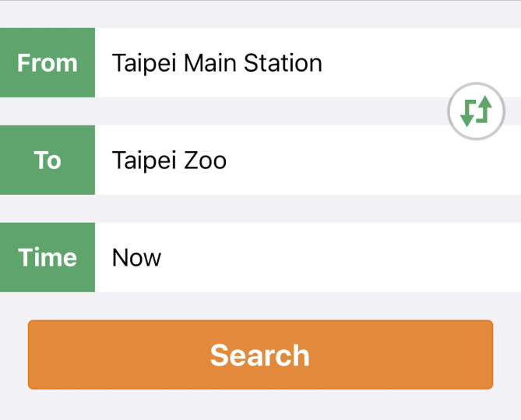Image resolution: width=521 pixels, height=420 pixels.
Task: Click the word Search on the orange bar
Action: 260,355
